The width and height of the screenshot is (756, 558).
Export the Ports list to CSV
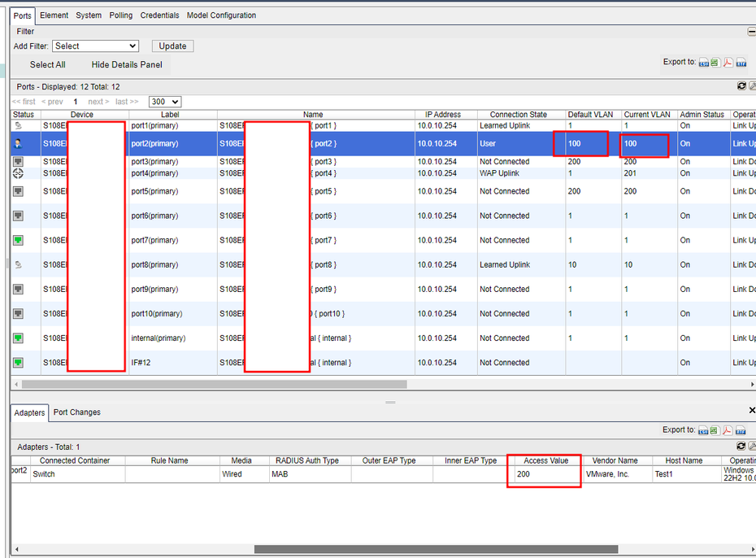click(704, 63)
